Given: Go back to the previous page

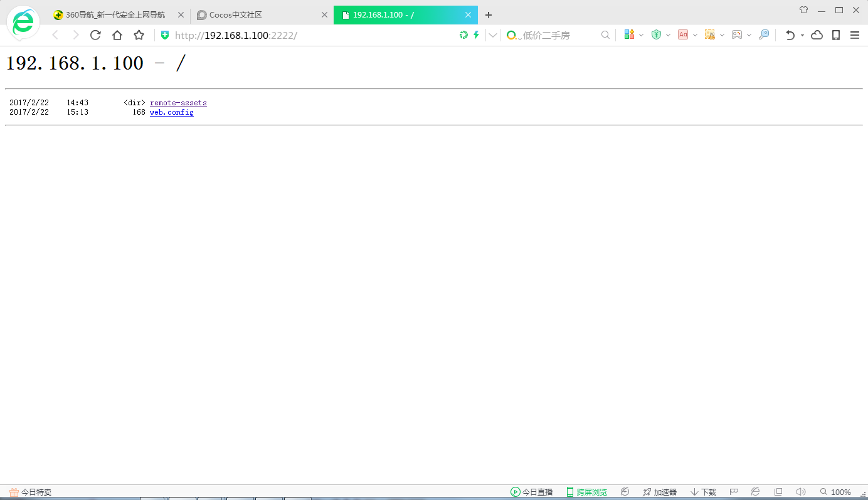Looking at the screenshot, I should 55,35.
